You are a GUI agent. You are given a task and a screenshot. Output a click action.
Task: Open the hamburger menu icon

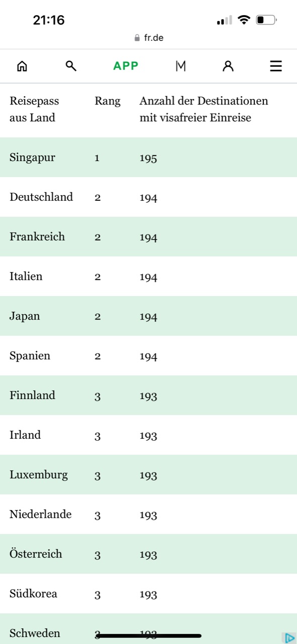[276, 66]
